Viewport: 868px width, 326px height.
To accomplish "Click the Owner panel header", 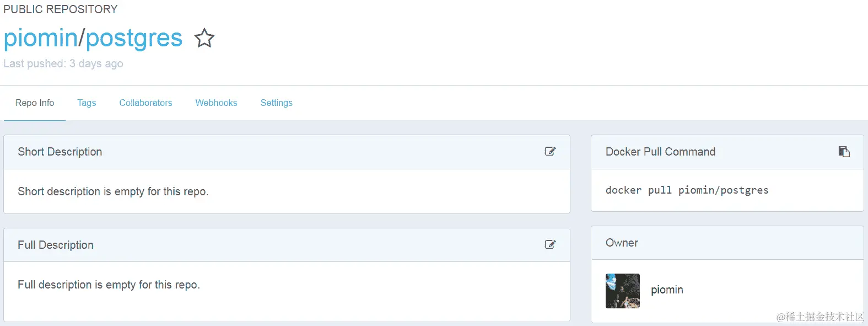I will (622, 243).
